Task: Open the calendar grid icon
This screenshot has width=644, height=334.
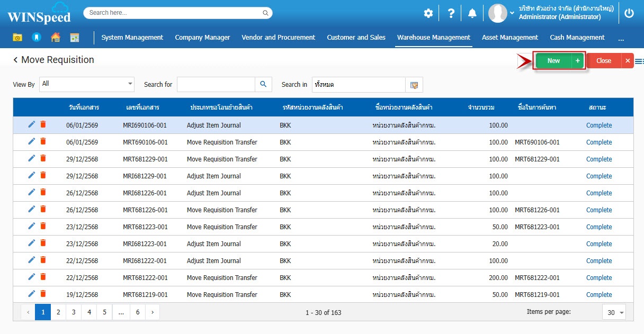Action: click(74, 38)
